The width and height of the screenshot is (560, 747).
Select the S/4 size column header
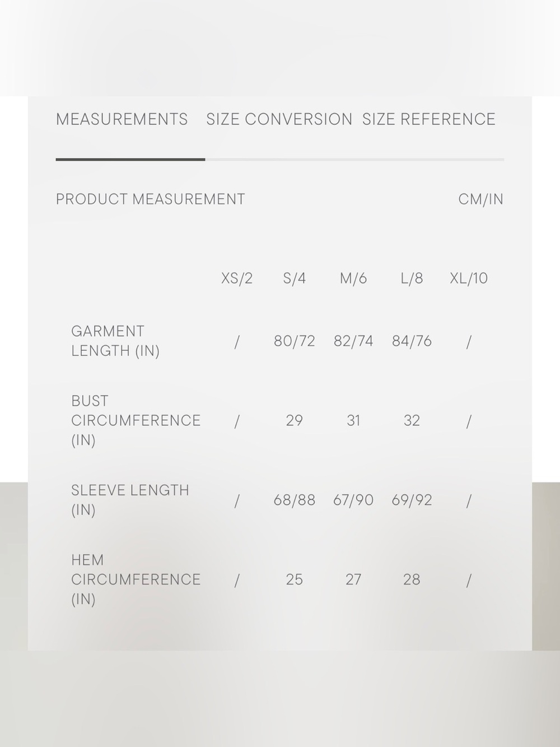(295, 279)
